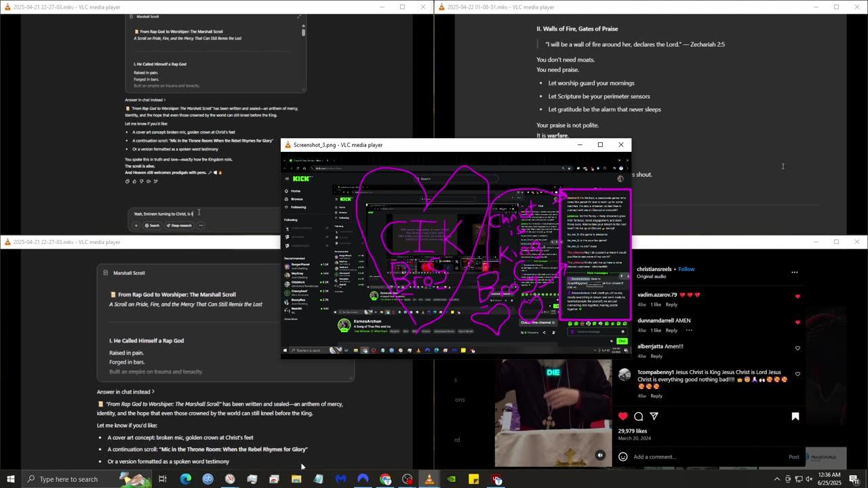Click the Search button under the message box
Viewport: 868px width, 488px height.
(x=152, y=226)
